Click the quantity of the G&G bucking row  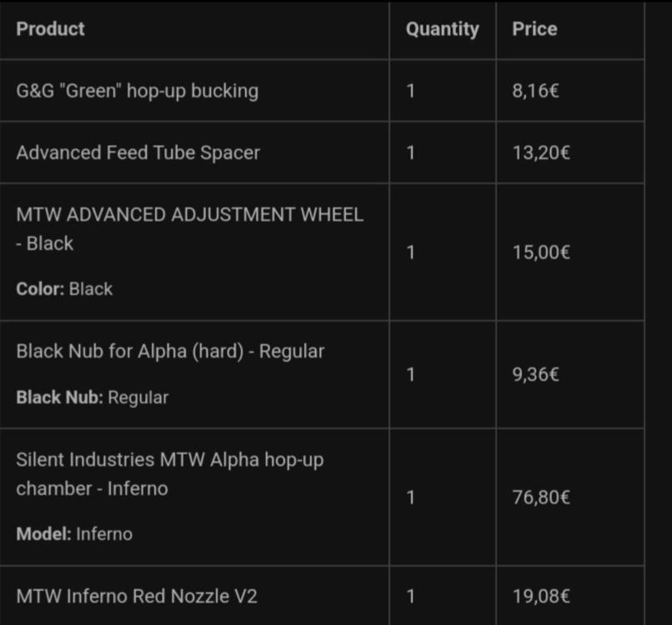(410, 91)
